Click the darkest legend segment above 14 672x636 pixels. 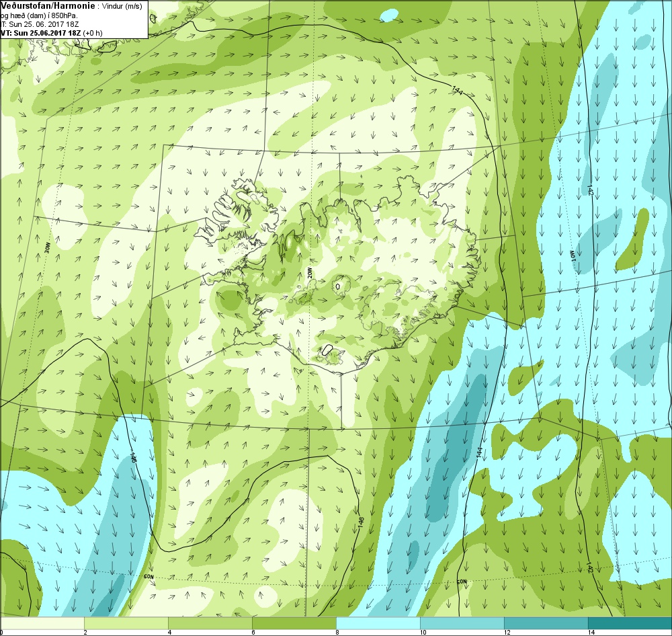click(x=630, y=623)
